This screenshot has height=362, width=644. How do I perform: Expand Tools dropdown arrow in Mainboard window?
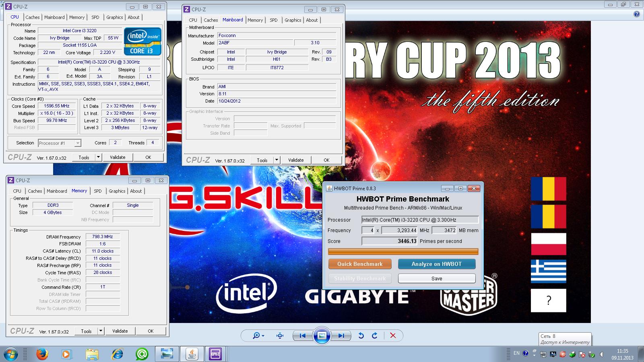(277, 160)
